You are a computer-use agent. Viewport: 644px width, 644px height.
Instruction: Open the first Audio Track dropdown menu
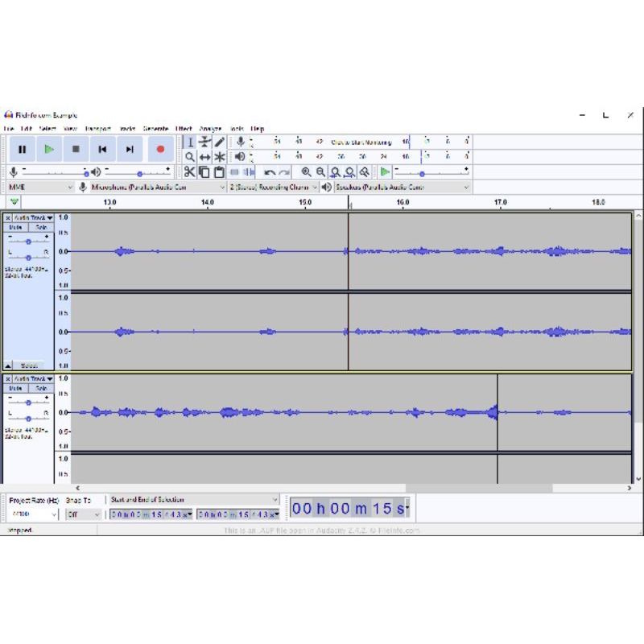pos(33,217)
